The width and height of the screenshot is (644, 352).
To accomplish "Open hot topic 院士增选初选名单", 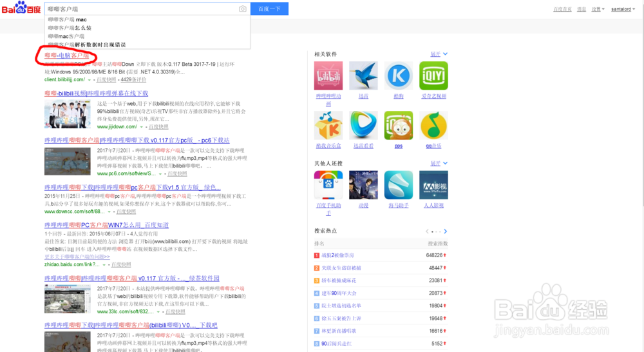I will pos(341,306).
